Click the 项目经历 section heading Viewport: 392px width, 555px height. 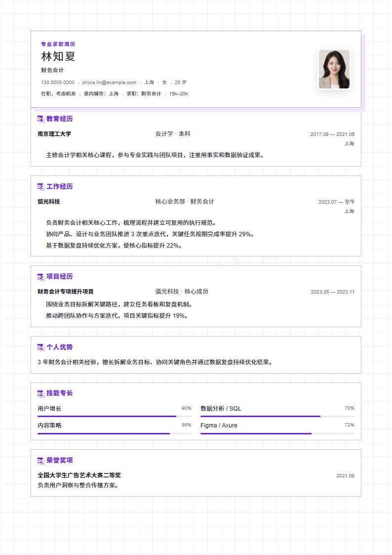(59, 276)
